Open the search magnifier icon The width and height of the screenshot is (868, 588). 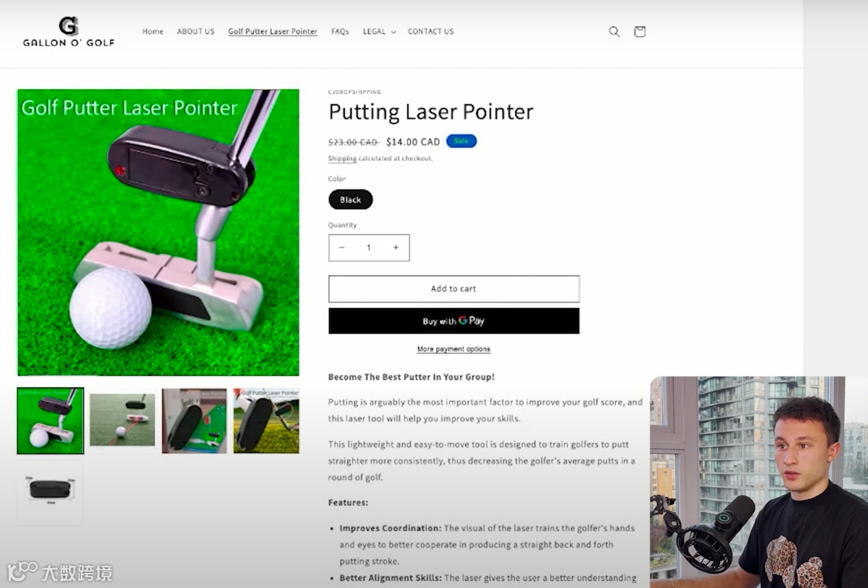[x=614, y=31]
